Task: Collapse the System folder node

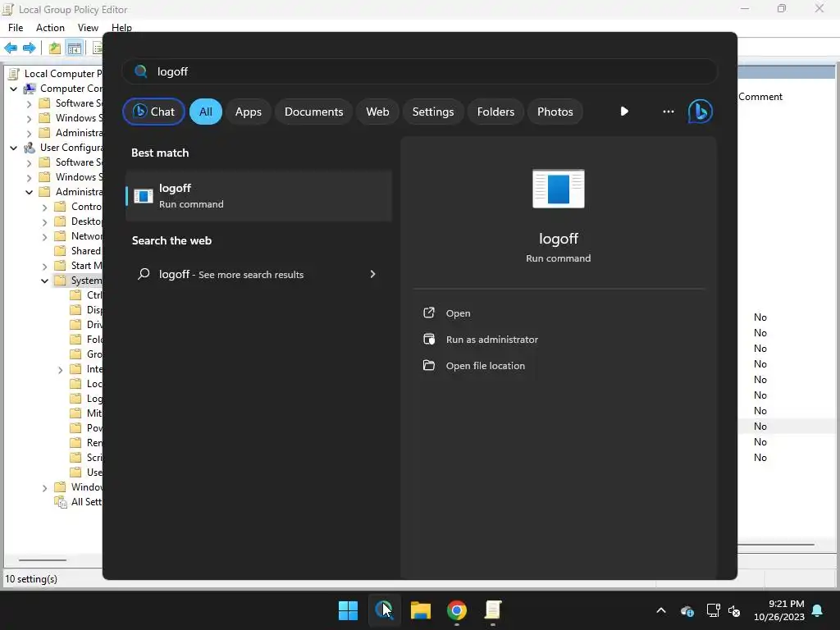Action: [45, 281]
